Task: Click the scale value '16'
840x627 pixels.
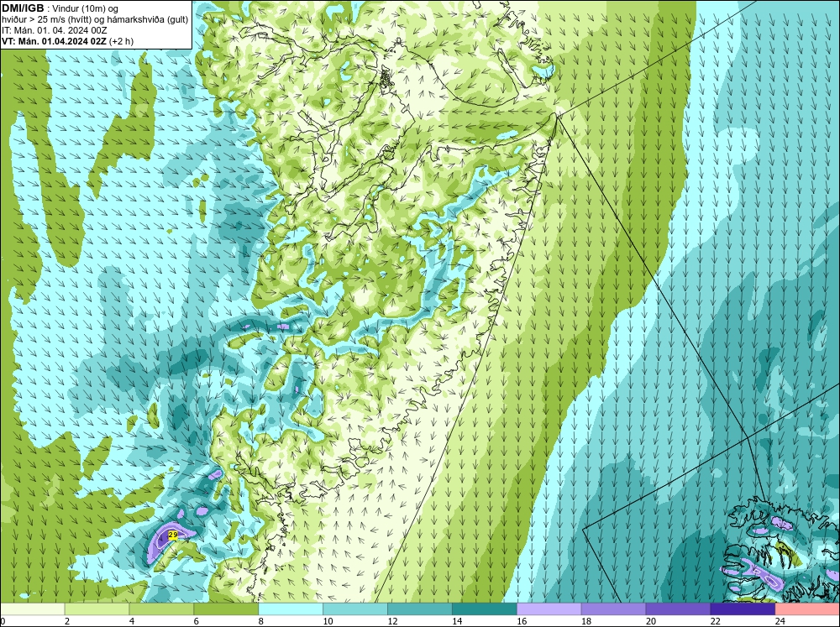Action: pos(522,621)
